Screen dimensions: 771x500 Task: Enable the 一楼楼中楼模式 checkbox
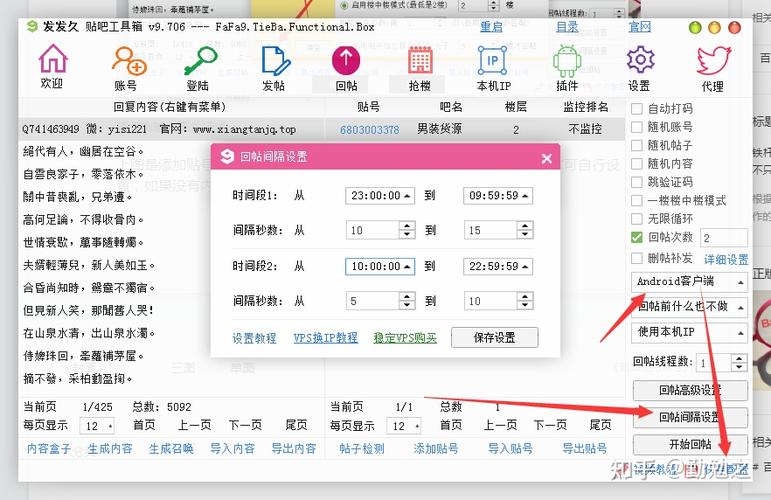637,201
